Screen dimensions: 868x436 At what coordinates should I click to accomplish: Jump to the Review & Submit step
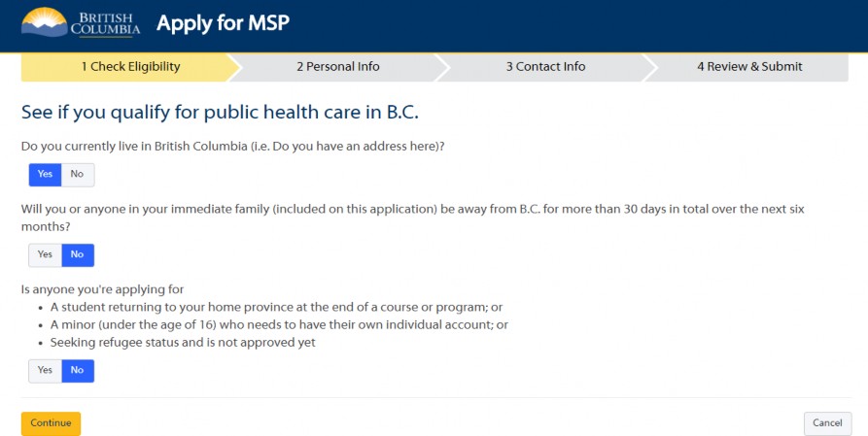coord(749,67)
